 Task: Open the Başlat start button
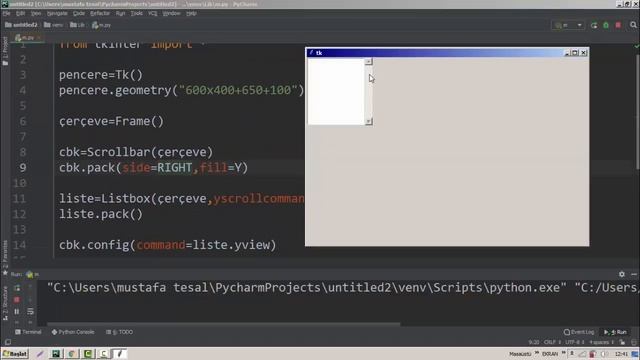click(15, 353)
